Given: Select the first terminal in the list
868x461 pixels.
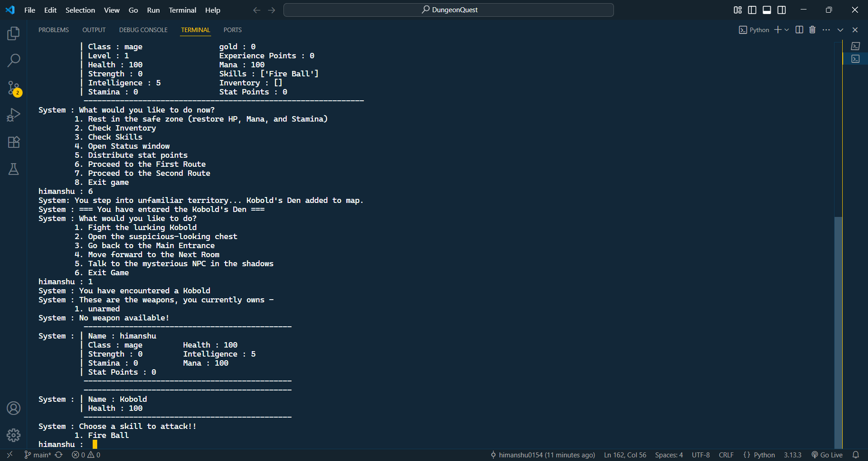Looking at the screenshot, I should tap(855, 46).
